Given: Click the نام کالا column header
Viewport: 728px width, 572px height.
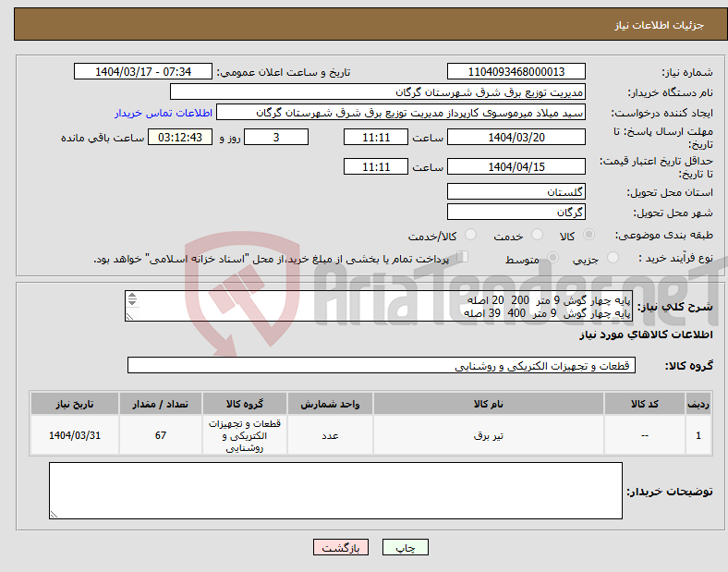Looking at the screenshot, I should coord(489,404).
